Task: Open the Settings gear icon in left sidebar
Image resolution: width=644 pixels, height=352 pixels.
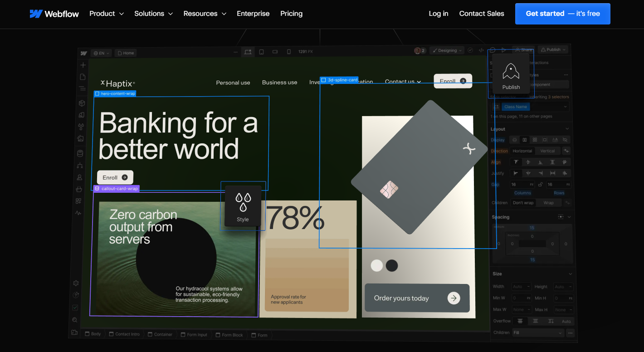Action: click(x=76, y=283)
